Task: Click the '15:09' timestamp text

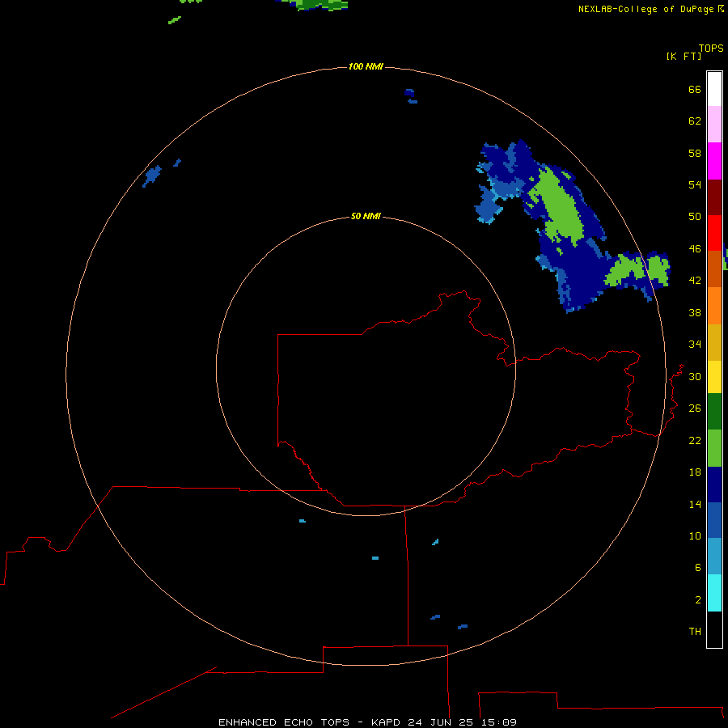Action: click(x=499, y=722)
